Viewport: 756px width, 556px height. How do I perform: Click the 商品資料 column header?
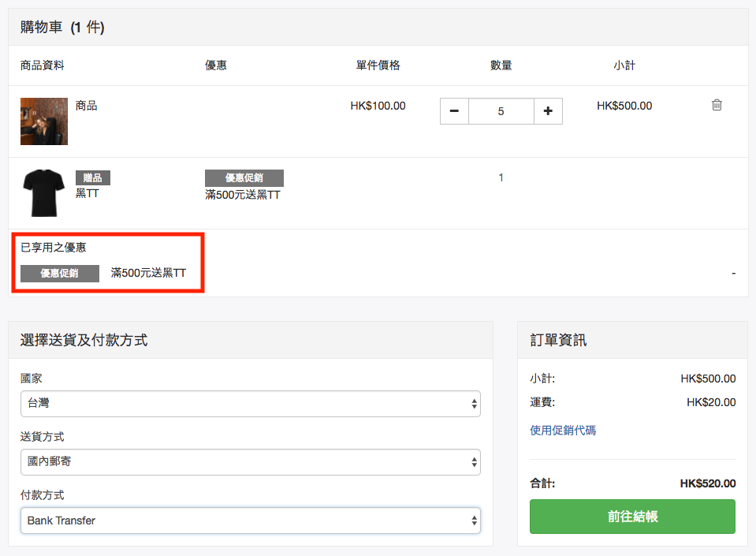42,65
